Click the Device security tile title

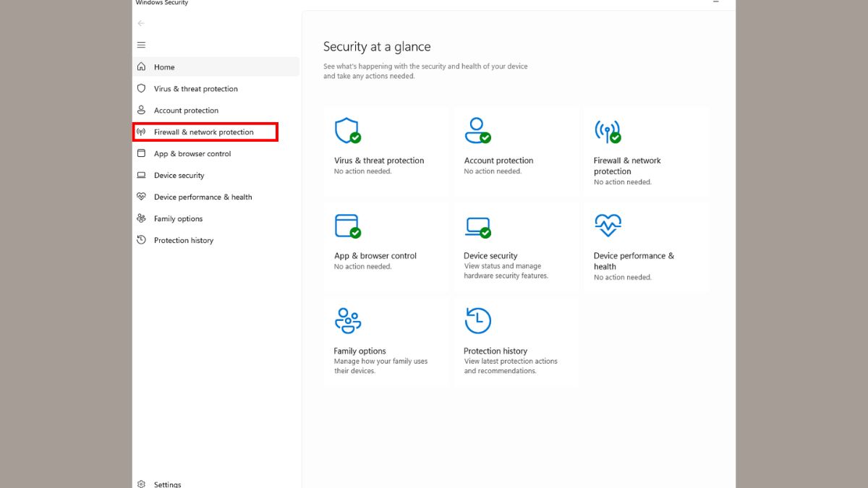[490, 255]
